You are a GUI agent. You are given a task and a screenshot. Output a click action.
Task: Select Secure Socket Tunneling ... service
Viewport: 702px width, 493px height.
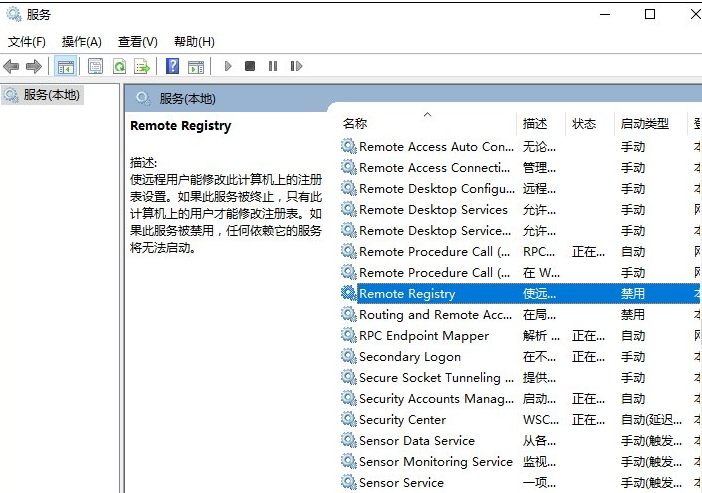click(437, 378)
